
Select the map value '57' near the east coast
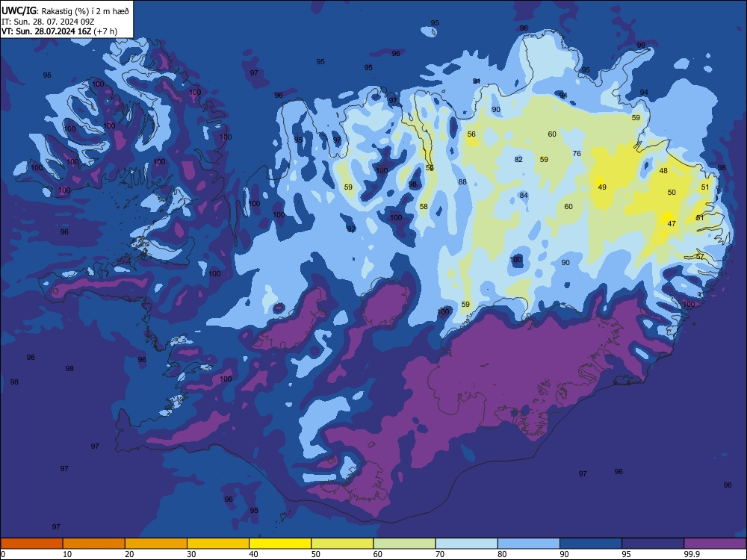tap(700, 256)
